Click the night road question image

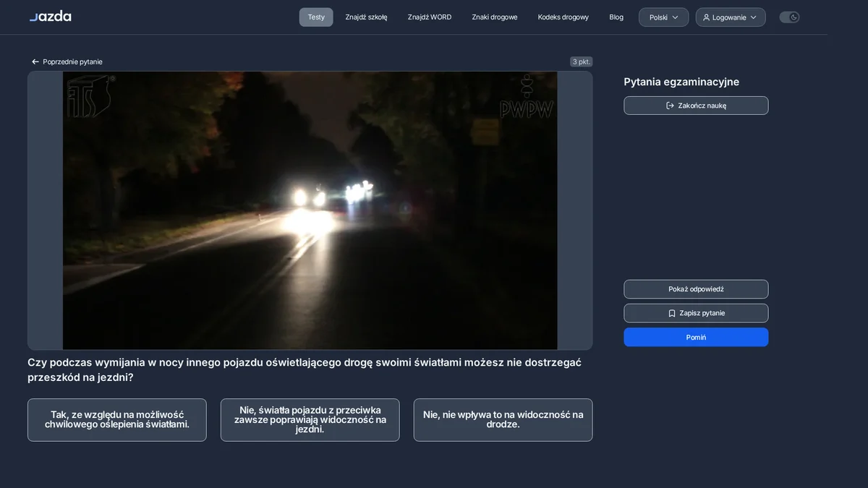pos(310,210)
